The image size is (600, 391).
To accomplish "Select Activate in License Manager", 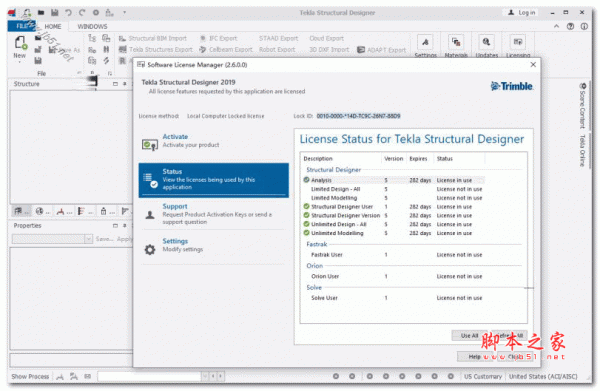I will 213,142.
